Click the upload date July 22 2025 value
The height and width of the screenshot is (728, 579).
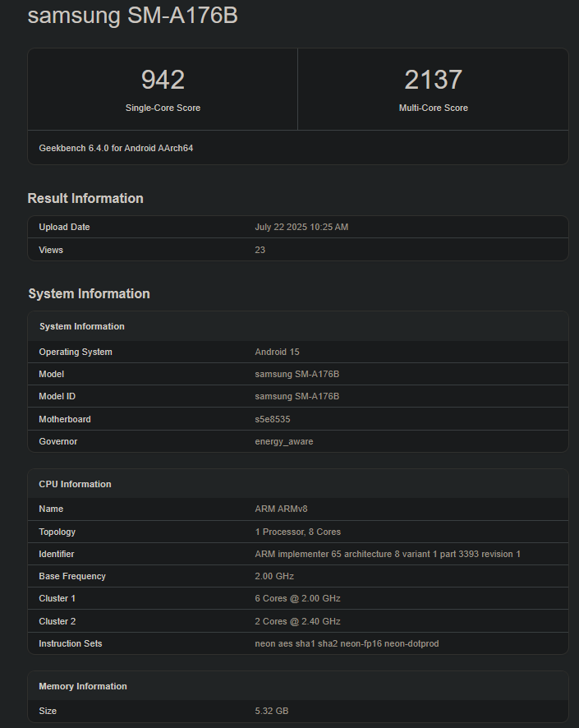pyautogui.click(x=301, y=227)
